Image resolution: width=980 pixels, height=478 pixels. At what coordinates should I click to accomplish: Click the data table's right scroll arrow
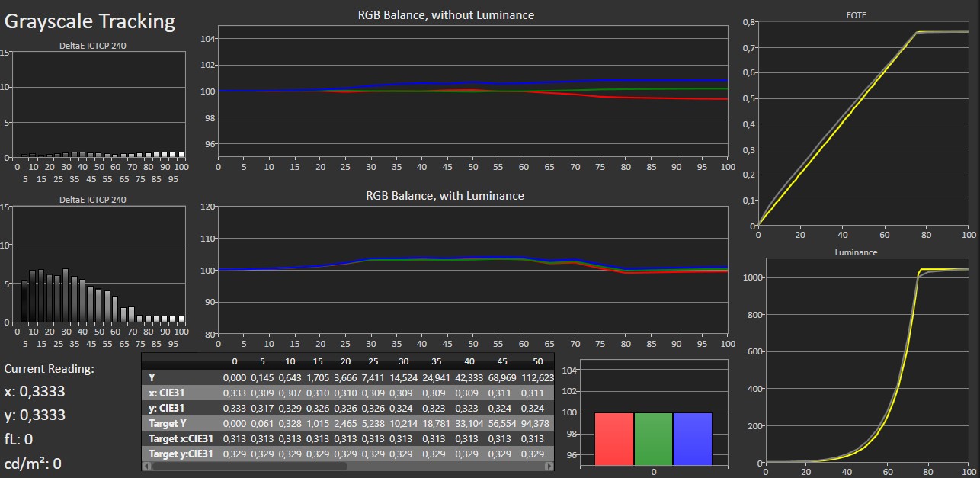pyautogui.click(x=550, y=466)
